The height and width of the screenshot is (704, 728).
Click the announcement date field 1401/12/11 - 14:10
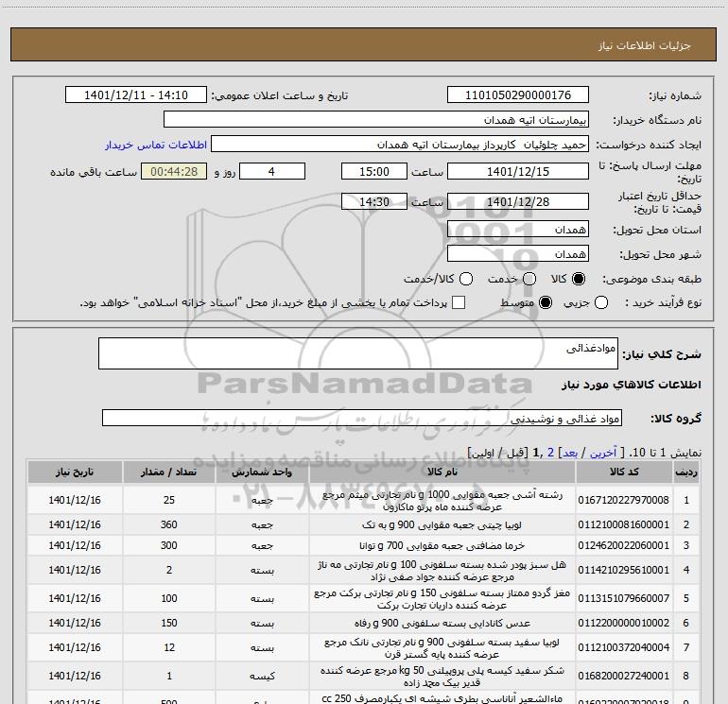pos(136,94)
